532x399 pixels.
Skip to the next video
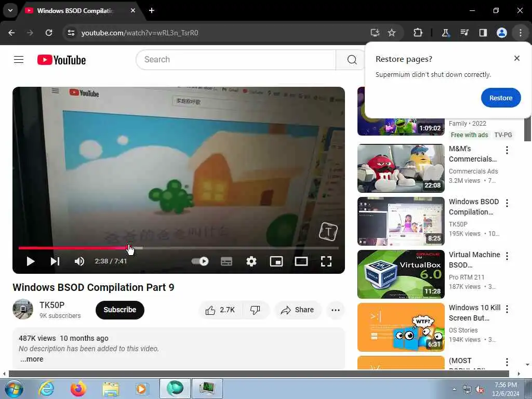coord(55,261)
